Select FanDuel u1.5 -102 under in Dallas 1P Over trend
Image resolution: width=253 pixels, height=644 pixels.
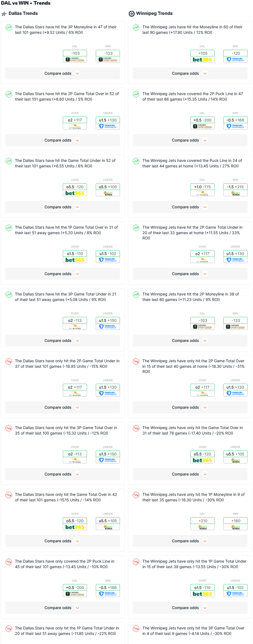coord(108,257)
